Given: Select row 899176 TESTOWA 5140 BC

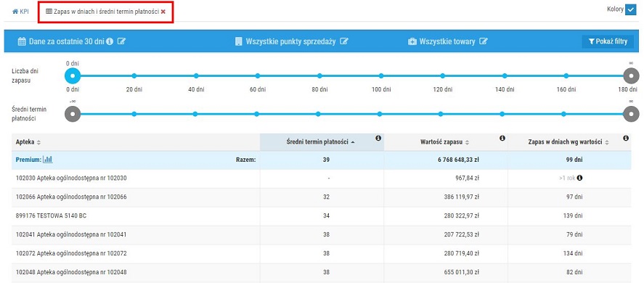Looking at the screenshot, I should coord(321,216).
